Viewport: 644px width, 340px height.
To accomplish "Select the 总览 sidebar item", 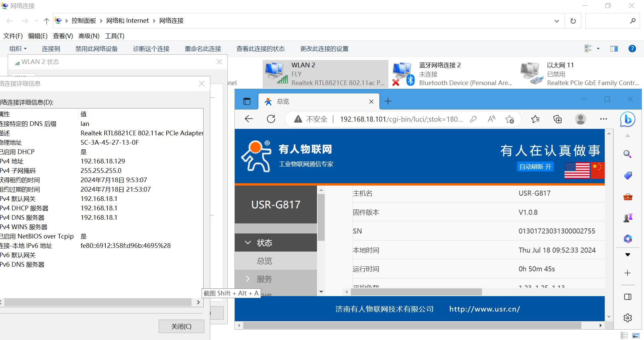I will 264,261.
